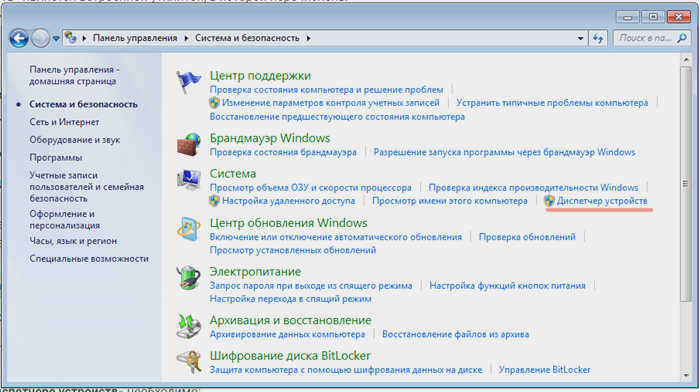Select Панель управления in the address bar
The image size is (700, 392).
(x=135, y=38)
